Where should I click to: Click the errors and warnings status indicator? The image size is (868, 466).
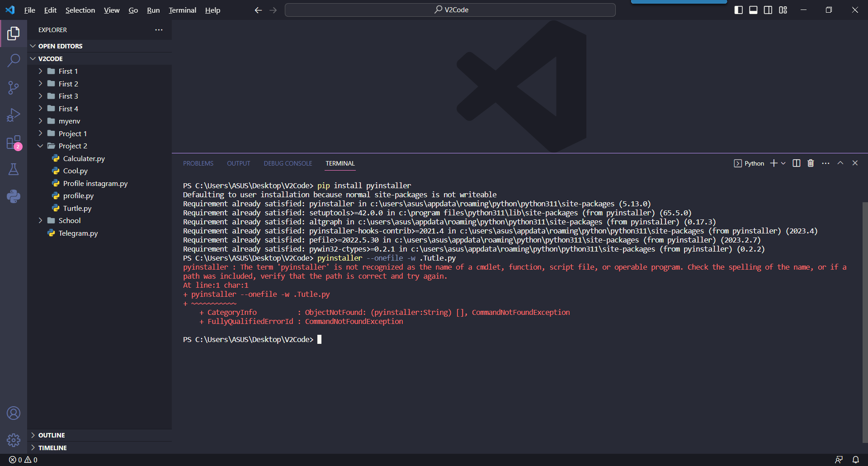click(23, 460)
